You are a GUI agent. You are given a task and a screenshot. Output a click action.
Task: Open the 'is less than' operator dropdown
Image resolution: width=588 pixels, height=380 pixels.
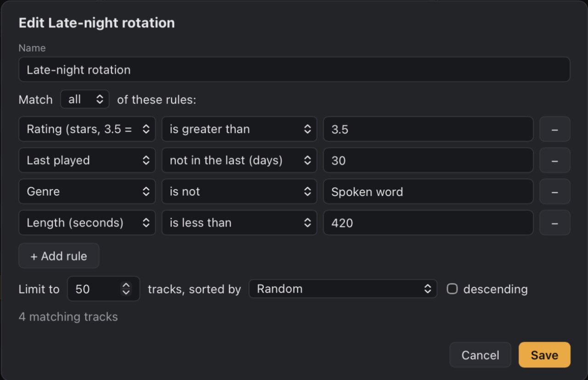pyautogui.click(x=239, y=223)
